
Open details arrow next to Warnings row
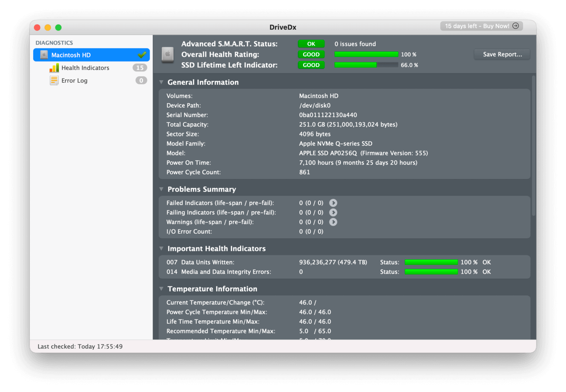point(333,222)
